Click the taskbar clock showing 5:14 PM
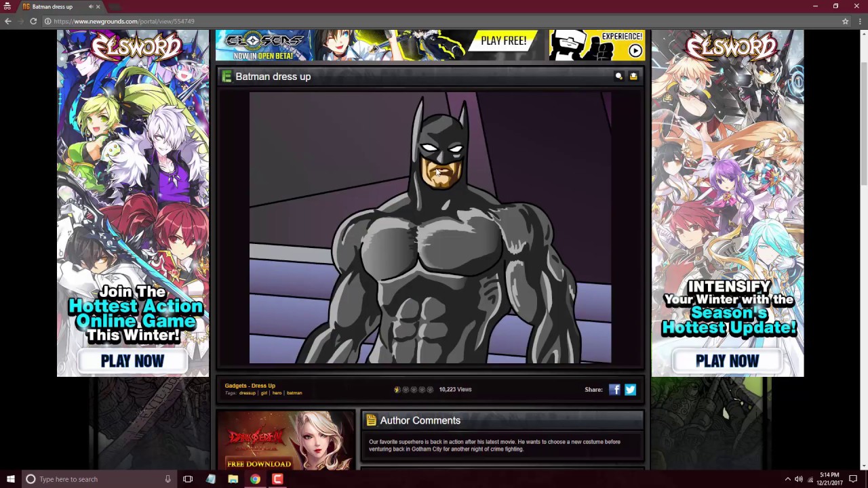 [x=829, y=479]
